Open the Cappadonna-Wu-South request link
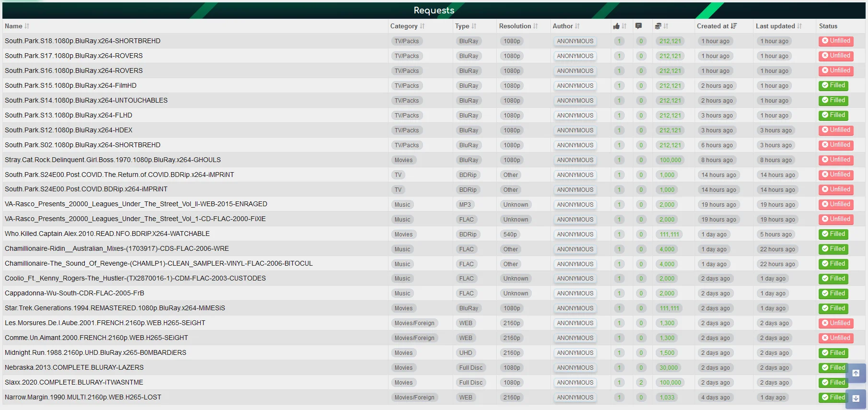The image size is (868, 410). pos(74,293)
